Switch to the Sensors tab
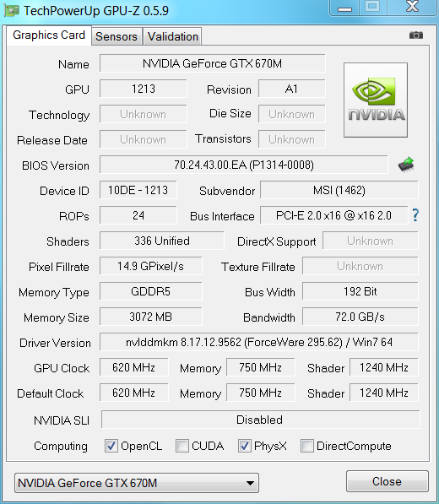The image size is (439, 504). pyautogui.click(x=117, y=36)
